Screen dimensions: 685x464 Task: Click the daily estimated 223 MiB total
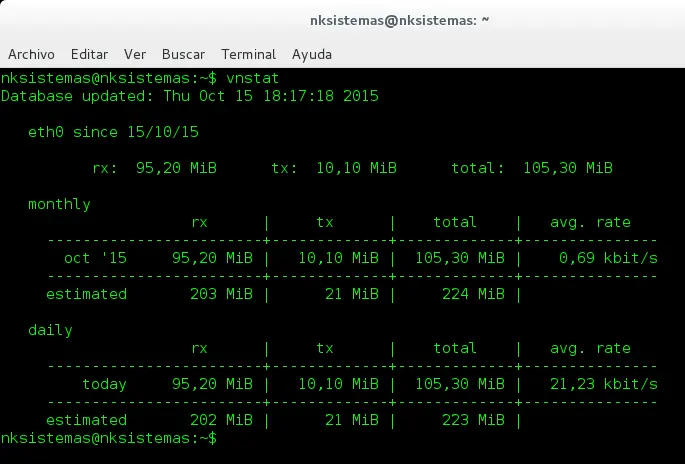(473, 420)
